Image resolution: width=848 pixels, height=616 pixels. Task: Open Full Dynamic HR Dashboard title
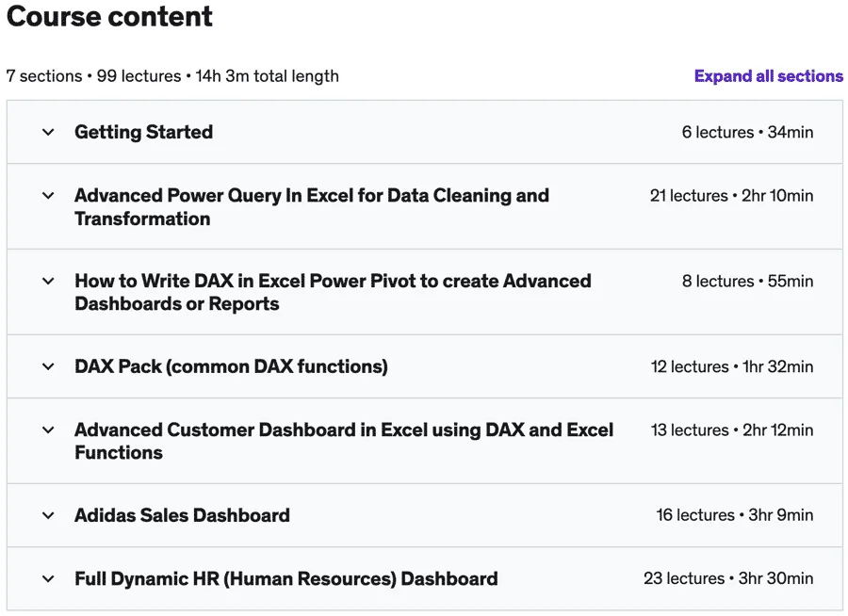pyautogui.click(x=286, y=578)
